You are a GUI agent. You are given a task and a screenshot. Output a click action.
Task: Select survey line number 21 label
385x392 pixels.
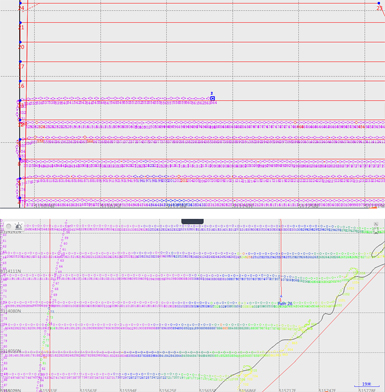coord(21,28)
